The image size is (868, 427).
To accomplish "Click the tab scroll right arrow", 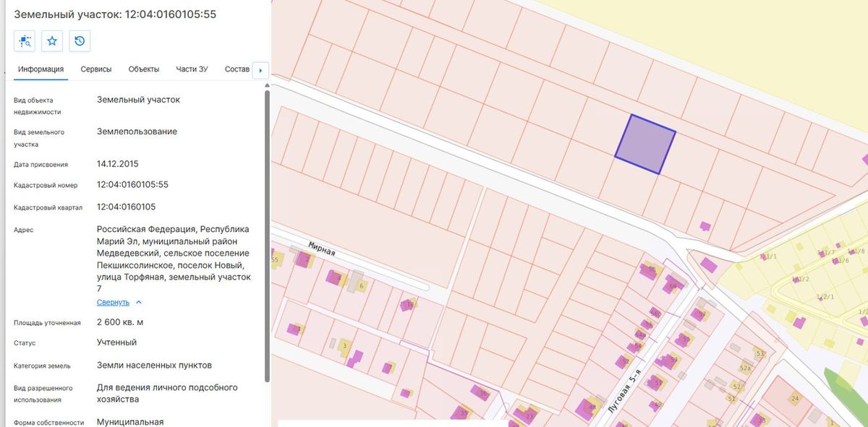I will point(260,70).
